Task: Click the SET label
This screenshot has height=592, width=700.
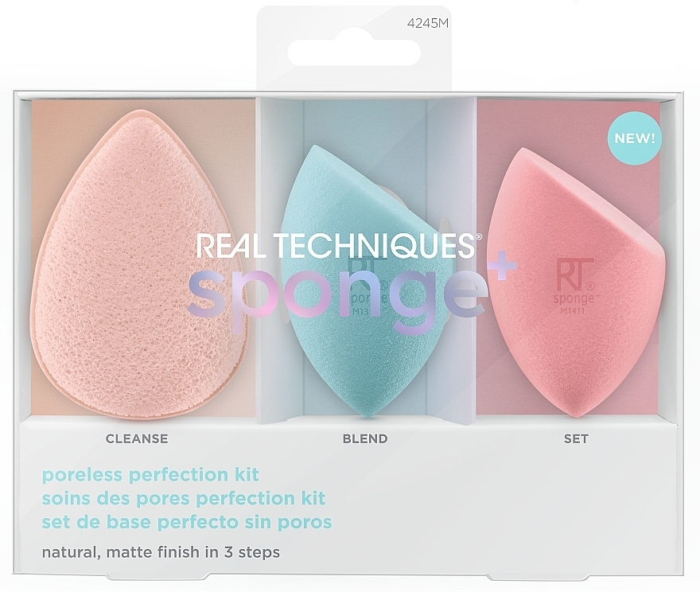Action: tap(576, 439)
